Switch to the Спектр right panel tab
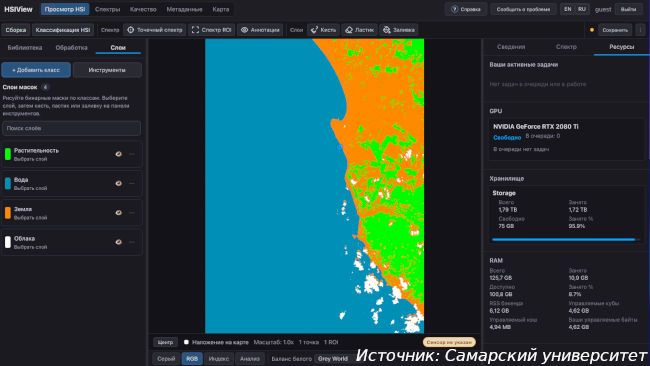 coord(566,47)
